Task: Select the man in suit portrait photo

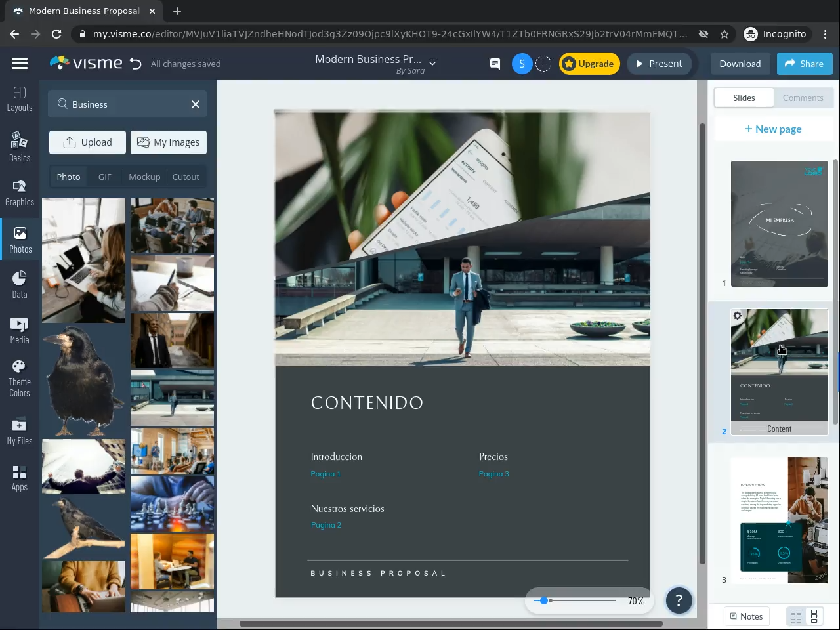Action: (172, 340)
